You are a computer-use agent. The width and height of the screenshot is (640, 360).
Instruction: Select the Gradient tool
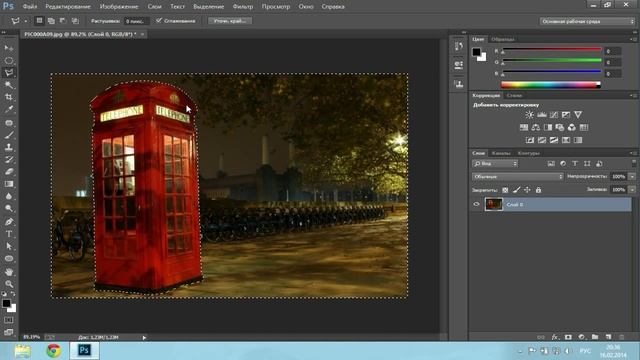(x=9, y=184)
